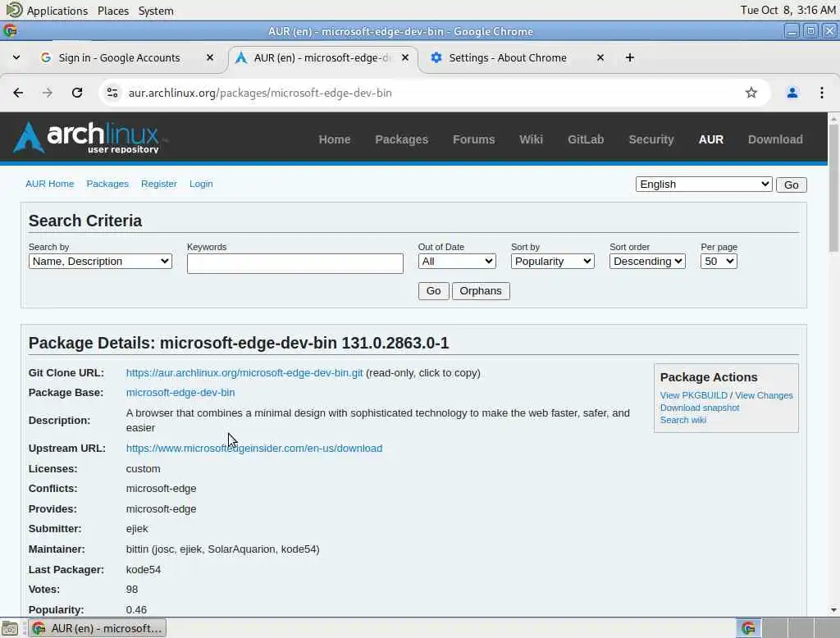Click the Login link

click(201, 184)
